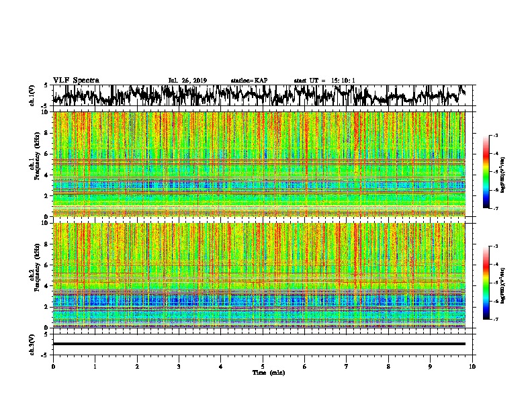
Task: Click the "VLF Spectra" plot title
Action: [76, 80]
